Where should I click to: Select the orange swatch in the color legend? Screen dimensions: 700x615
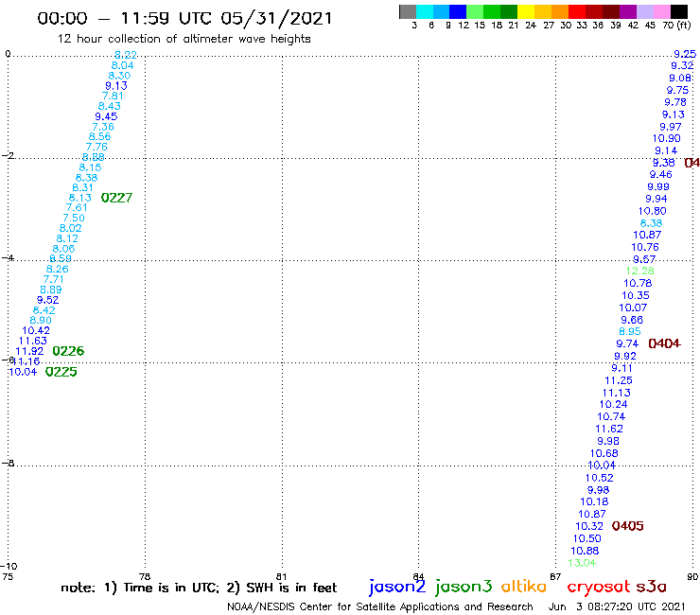point(560,12)
